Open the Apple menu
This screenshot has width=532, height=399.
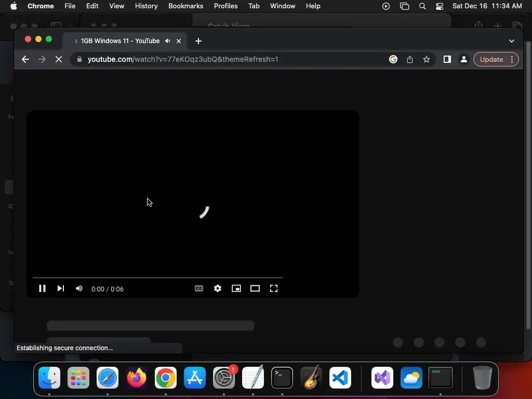[14, 6]
